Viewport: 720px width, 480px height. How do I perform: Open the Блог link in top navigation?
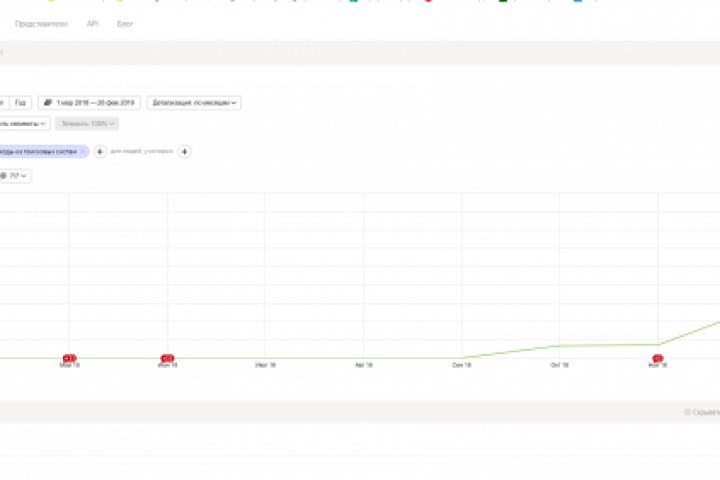(x=125, y=24)
